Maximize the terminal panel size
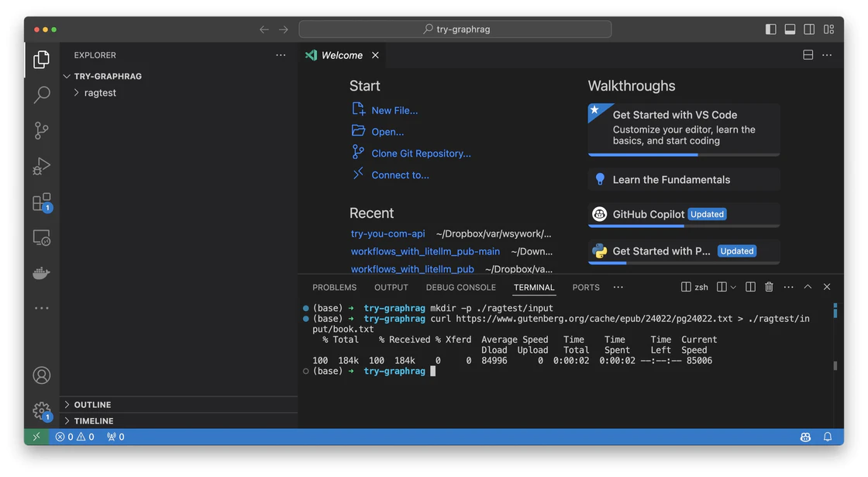The image size is (868, 477). click(x=808, y=287)
